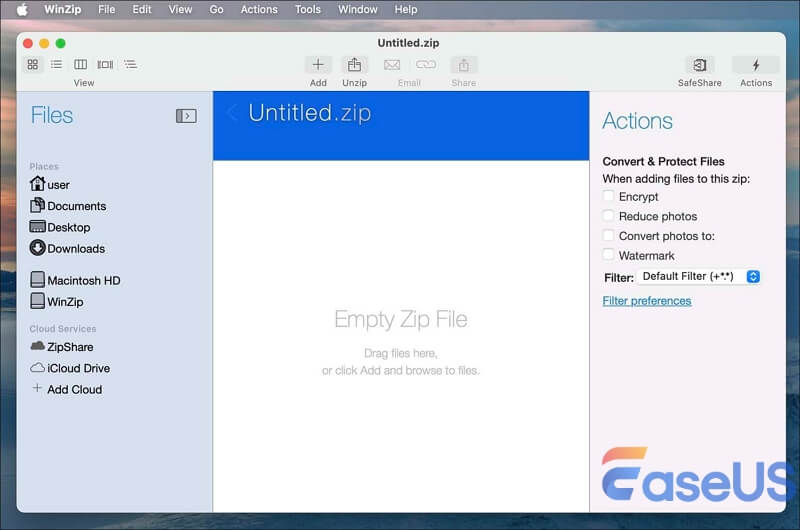800x530 pixels.
Task: Click the Share toolbar icon
Action: (464, 65)
